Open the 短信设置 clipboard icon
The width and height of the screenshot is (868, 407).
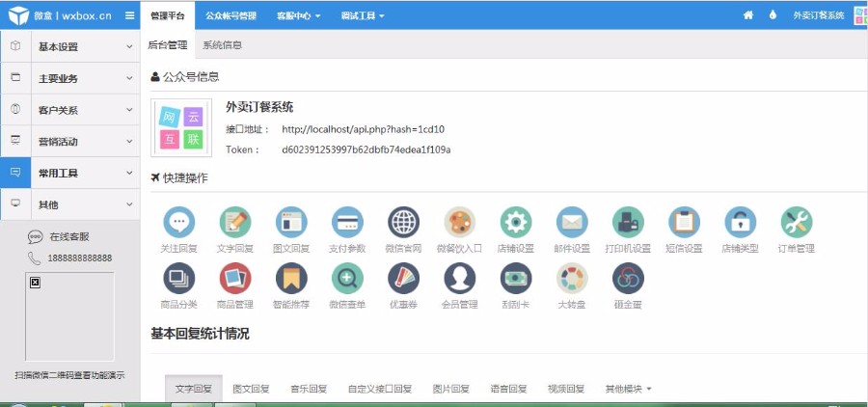[684, 222]
